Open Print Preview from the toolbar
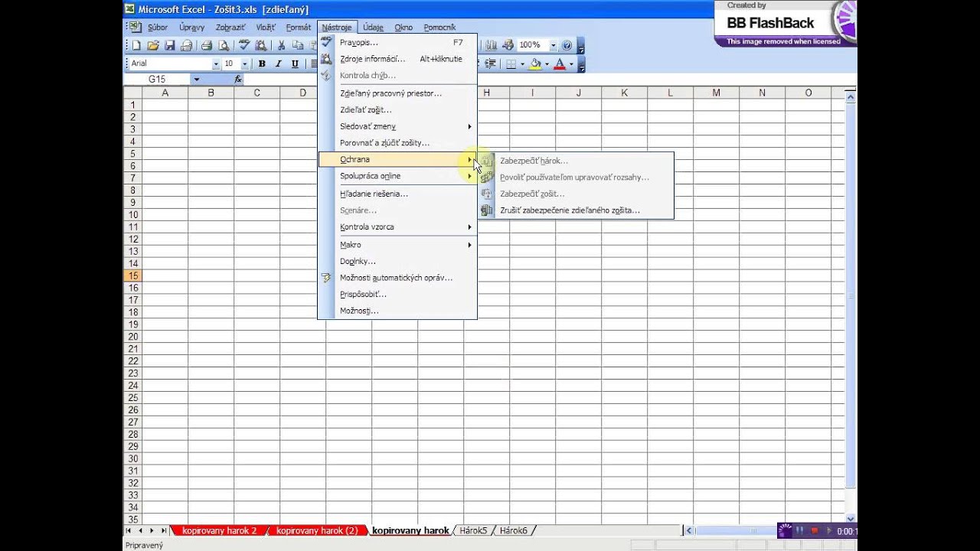Viewport: 980px width, 551px height. (224, 45)
